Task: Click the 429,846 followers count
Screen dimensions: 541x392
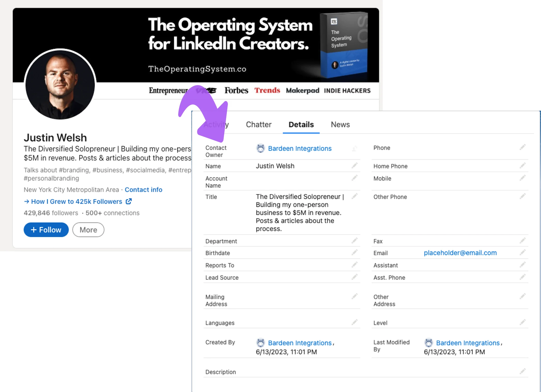Action: pos(51,213)
